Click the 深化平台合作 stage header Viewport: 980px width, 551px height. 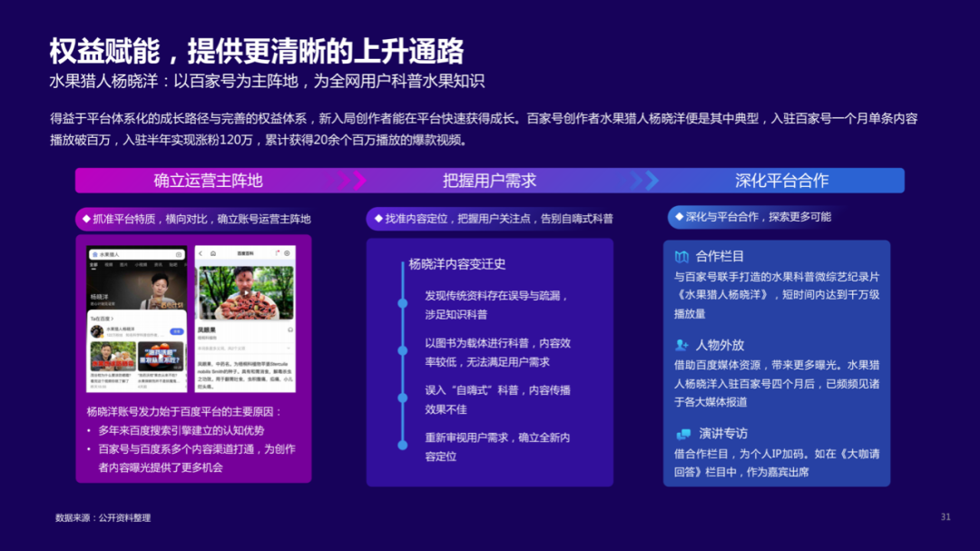coord(782,181)
